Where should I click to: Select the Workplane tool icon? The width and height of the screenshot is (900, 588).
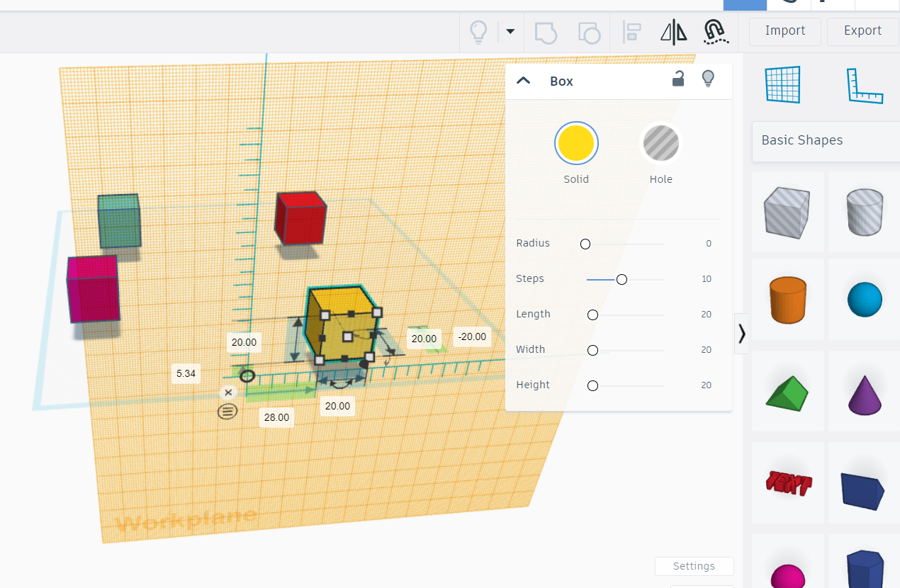782,85
